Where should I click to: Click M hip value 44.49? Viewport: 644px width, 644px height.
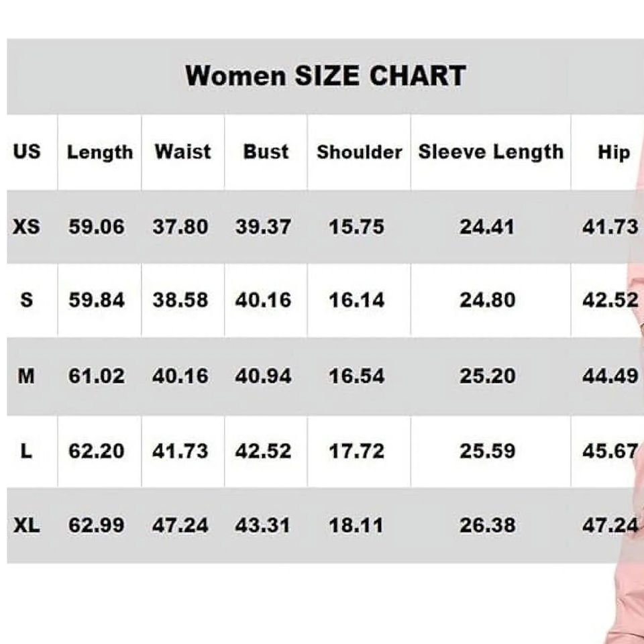(x=610, y=376)
